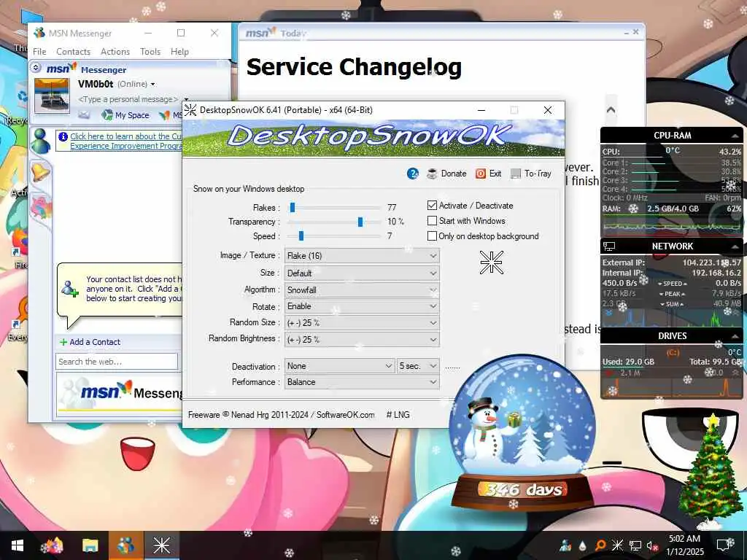747x560 pixels.
Task: Click the water drop tray icon
Action: pos(582,545)
